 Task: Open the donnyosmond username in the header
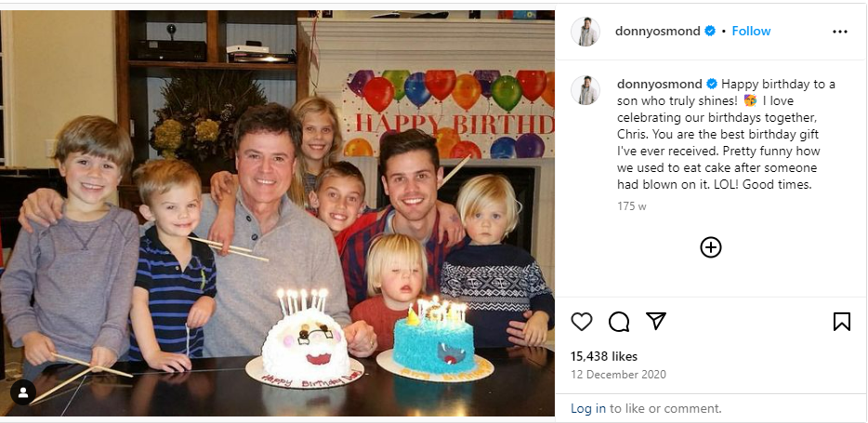click(x=658, y=31)
